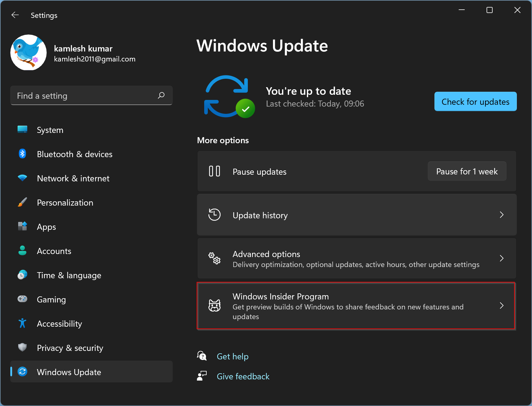Click the Windows Update sync icon in sidebar
The height and width of the screenshot is (406, 532).
[22, 371]
